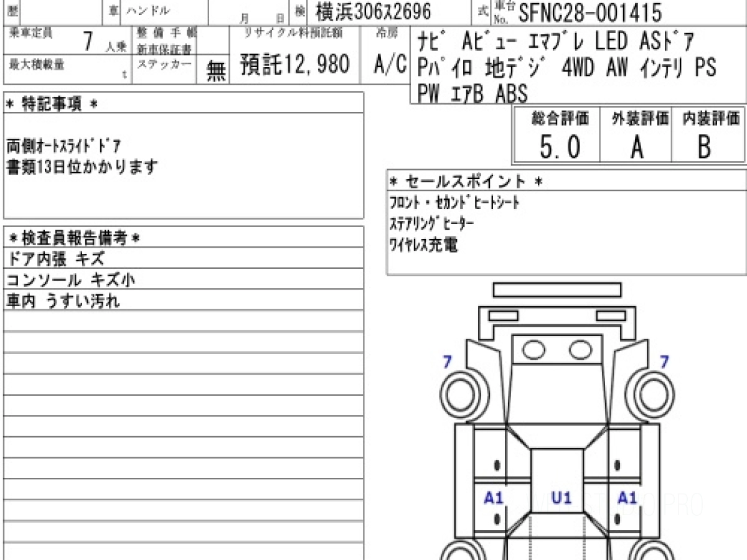Click the right front wheel in car diagram
This screenshot has height=560, width=747.
pyautogui.click(x=654, y=394)
